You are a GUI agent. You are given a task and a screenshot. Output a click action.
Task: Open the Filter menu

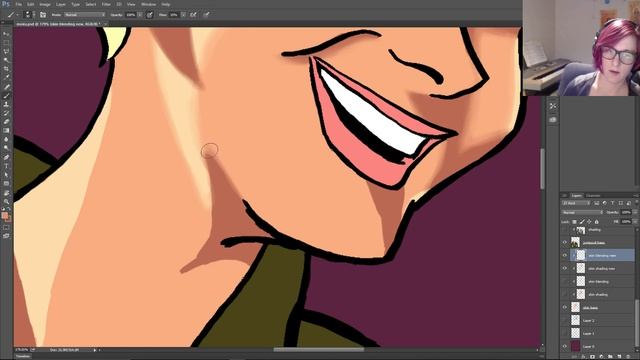coord(106,4)
